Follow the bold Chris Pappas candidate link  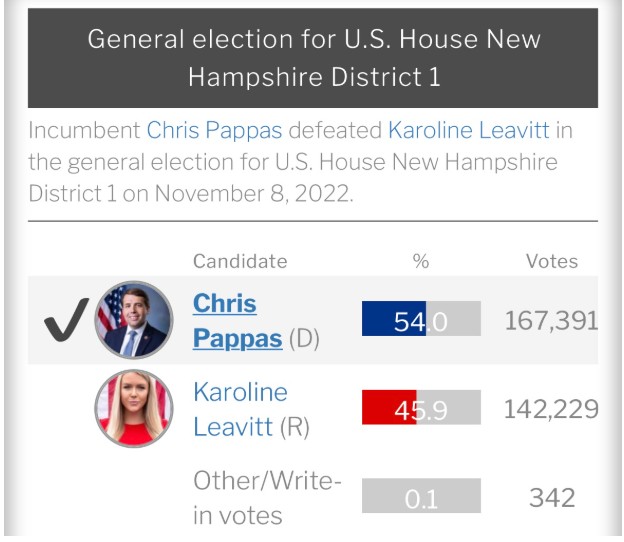pyautogui.click(x=238, y=321)
